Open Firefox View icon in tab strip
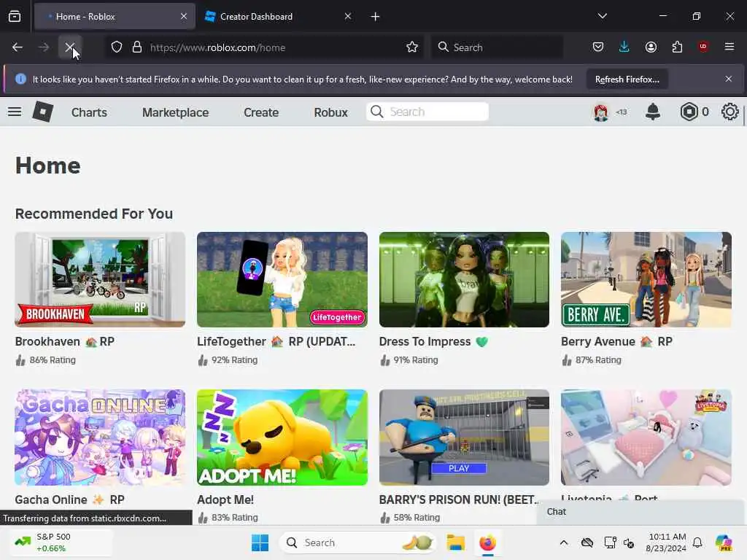The width and height of the screenshot is (747, 560). click(15, 17)
